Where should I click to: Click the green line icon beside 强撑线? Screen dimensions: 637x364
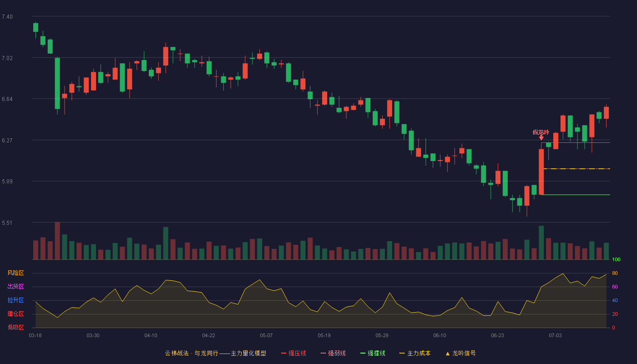point(363,354)
